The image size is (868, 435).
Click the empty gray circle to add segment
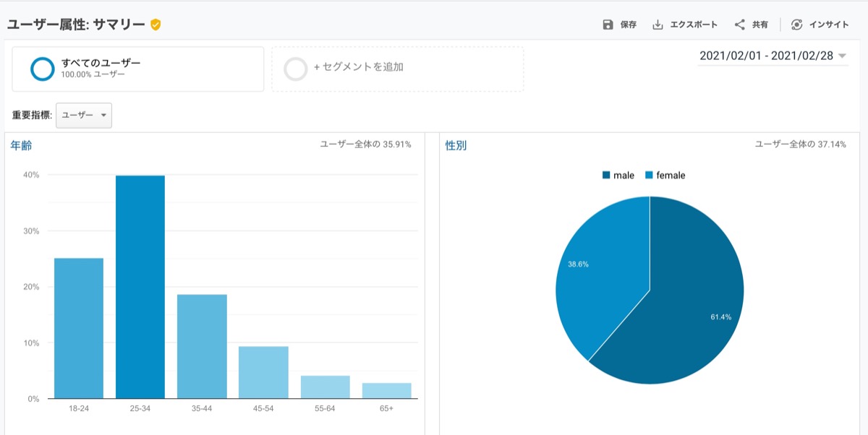click(296, 69)
